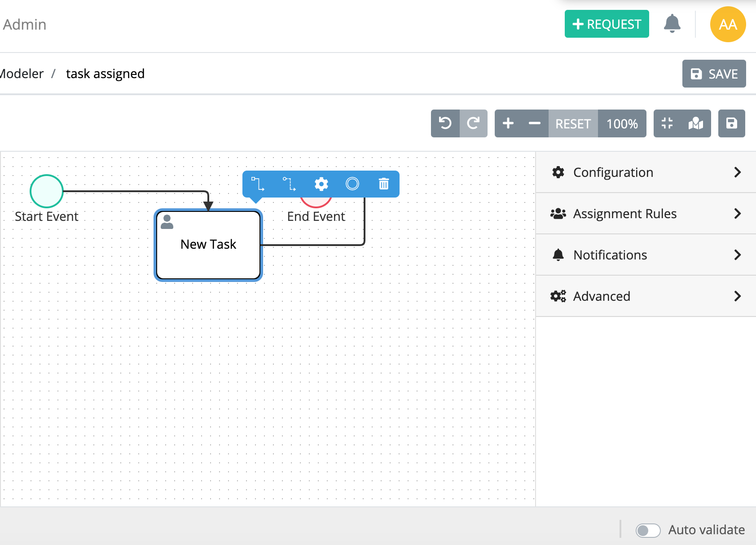Select the task assigned breadcrumb item
This screenshot has width=756, height=545.
105,74
